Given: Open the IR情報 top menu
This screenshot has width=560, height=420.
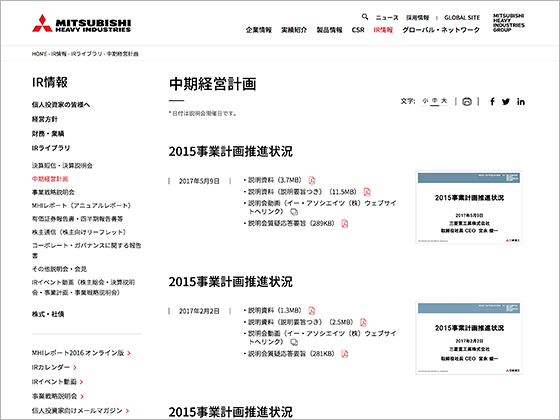Looking at the screenshot, I should [x=383, y=30].
